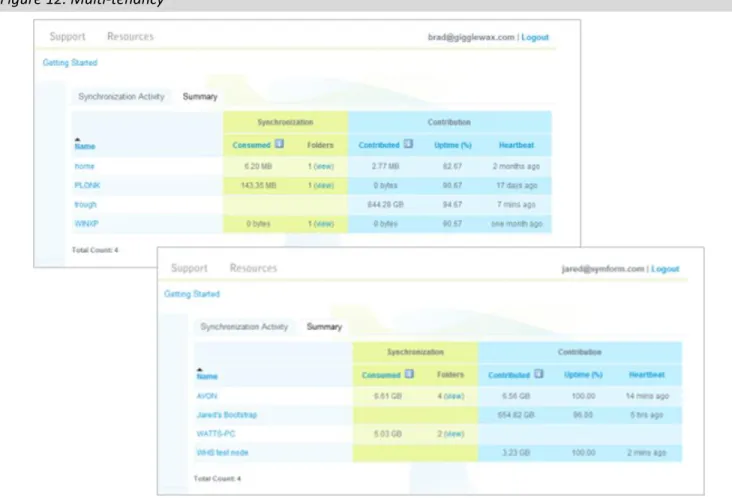Click '7 mins ago' heartbeat for trough
The width and height of the screenshot is (732, 498).
click(516, 204)
